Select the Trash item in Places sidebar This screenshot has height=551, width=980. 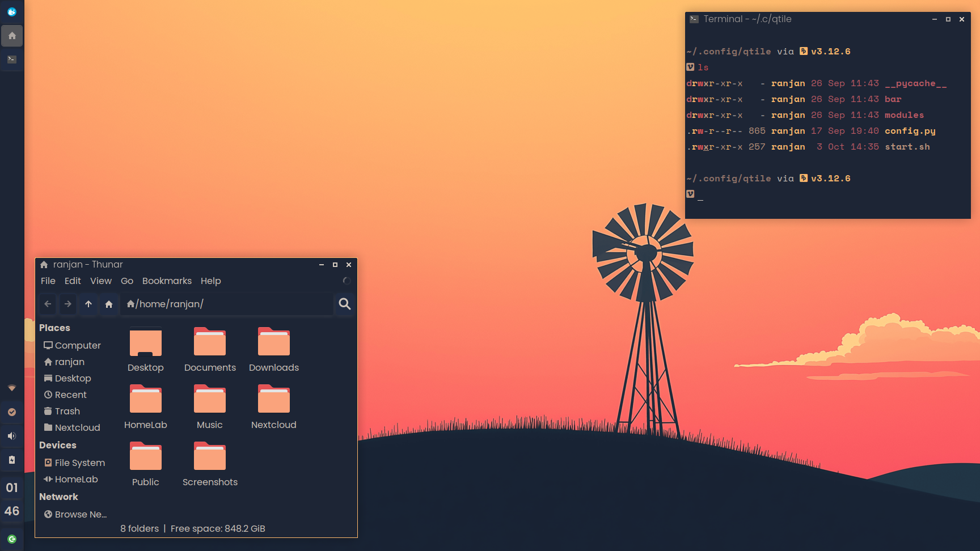pos(66,411)
